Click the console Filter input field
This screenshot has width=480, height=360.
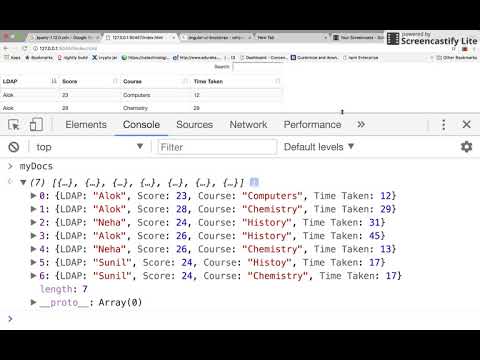point(217,147)
